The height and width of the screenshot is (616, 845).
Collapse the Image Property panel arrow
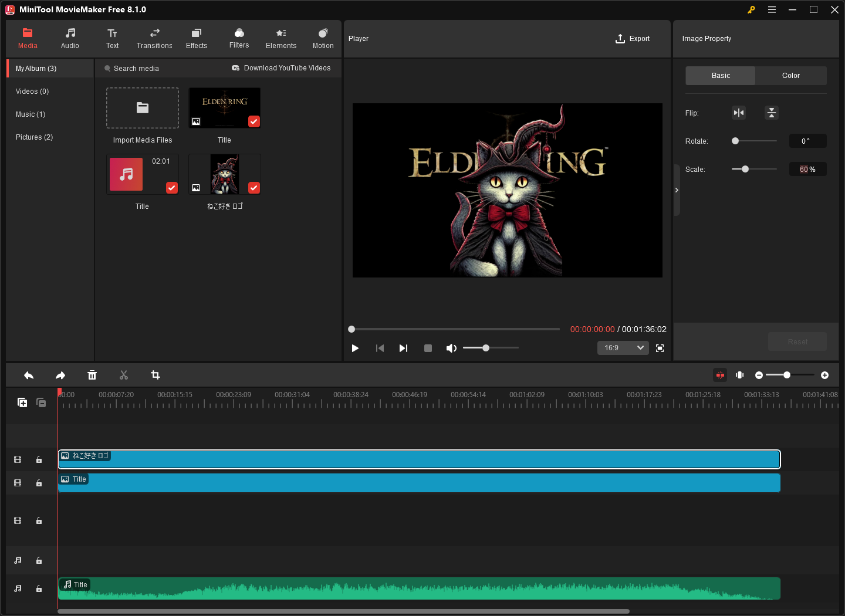pyautogui.click(x=677, y=190)
